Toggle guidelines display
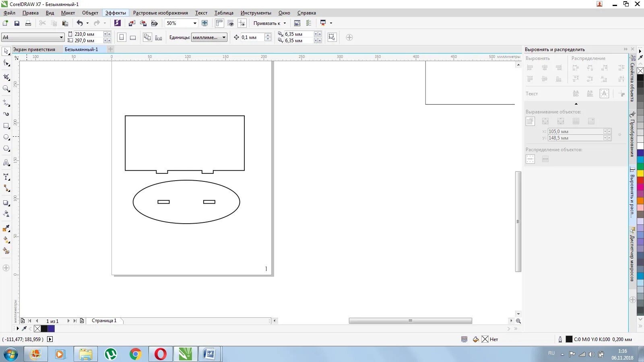Screen dimensions: 644x362 coord(242,23)
